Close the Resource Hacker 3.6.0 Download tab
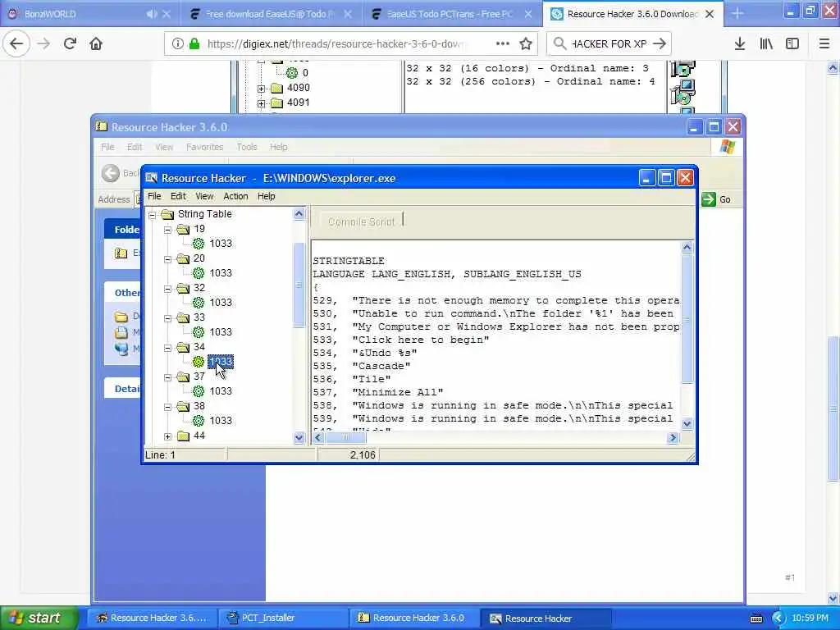Screen dimensions: 840x630 click(x=710, y=14)
